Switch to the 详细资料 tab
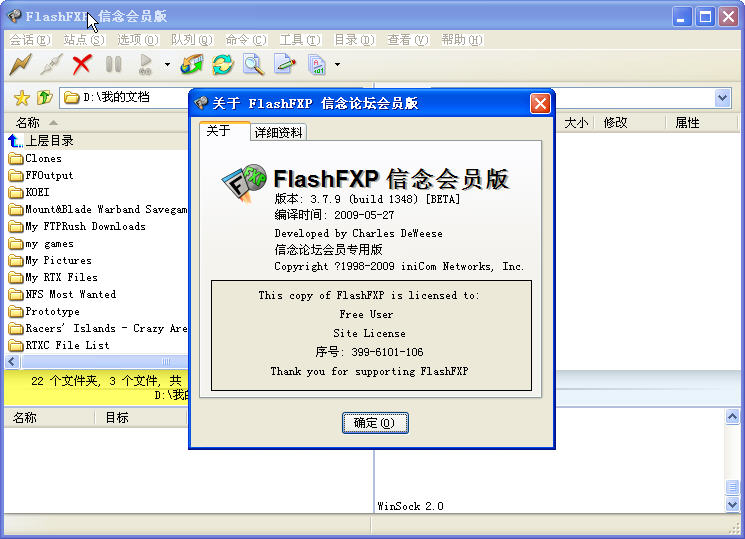 click(x=279, y=132)
